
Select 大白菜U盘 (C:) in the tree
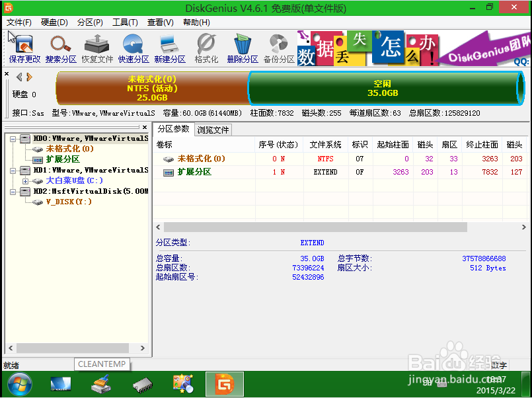(74, 180)
